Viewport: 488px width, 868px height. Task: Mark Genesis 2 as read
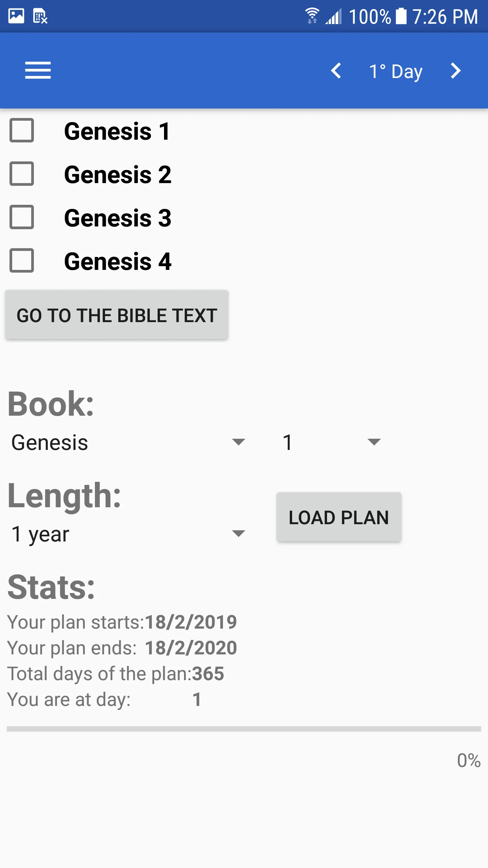coord(22,174)
